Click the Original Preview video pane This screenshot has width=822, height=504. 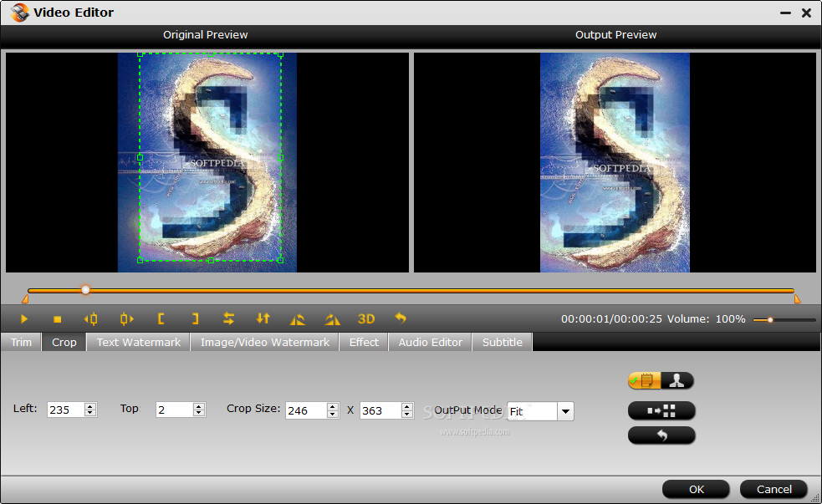(207, 162)
